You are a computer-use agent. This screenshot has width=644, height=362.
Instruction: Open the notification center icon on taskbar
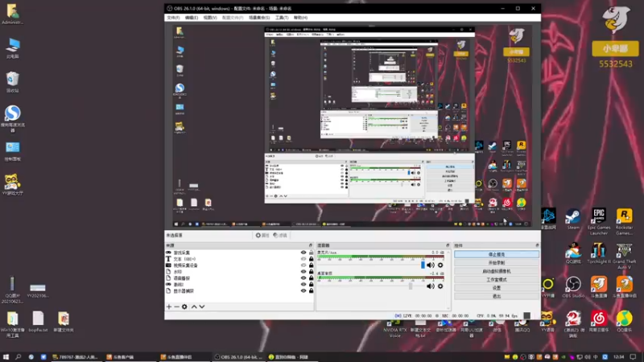coord(633,357)
